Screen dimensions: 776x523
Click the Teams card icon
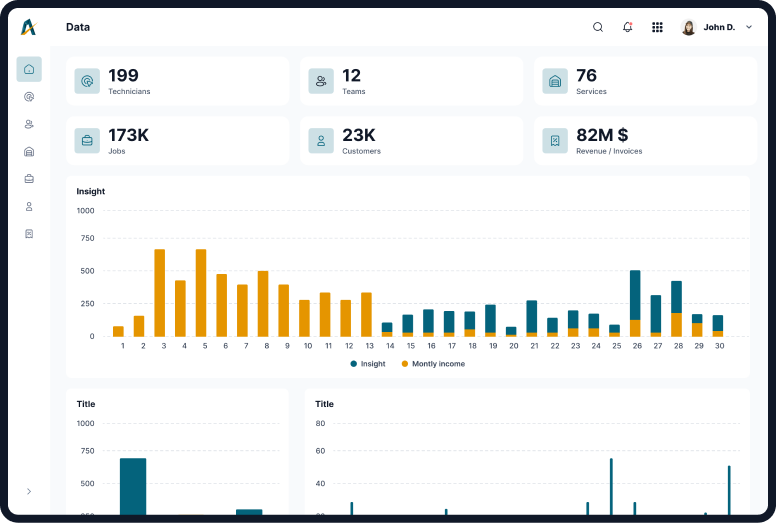click(321, 81)
